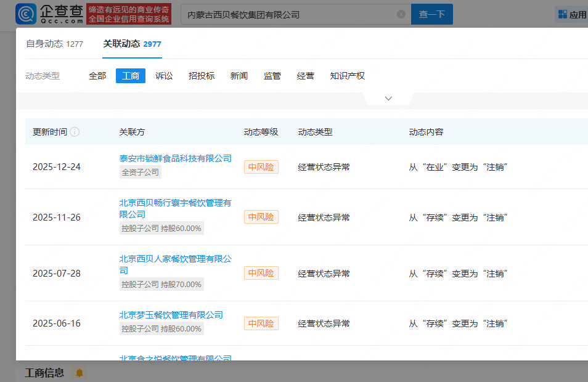Open 泰安市锁鲜食品科技有限公司 company link

point(175,158)
